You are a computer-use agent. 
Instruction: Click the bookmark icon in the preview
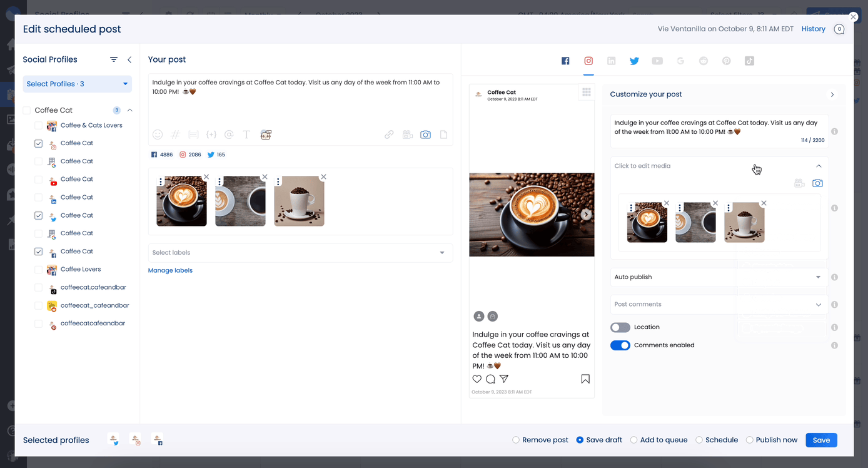click(x=585, y=379)
